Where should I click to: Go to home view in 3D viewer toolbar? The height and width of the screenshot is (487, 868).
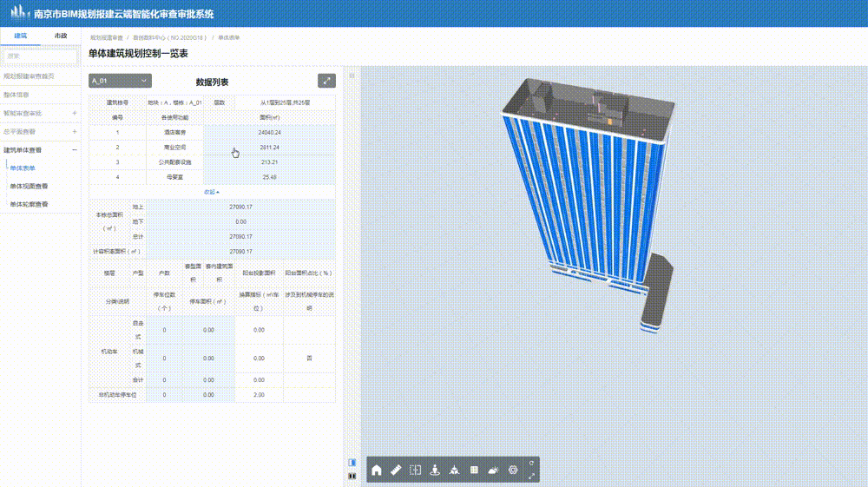pos(377,471)
